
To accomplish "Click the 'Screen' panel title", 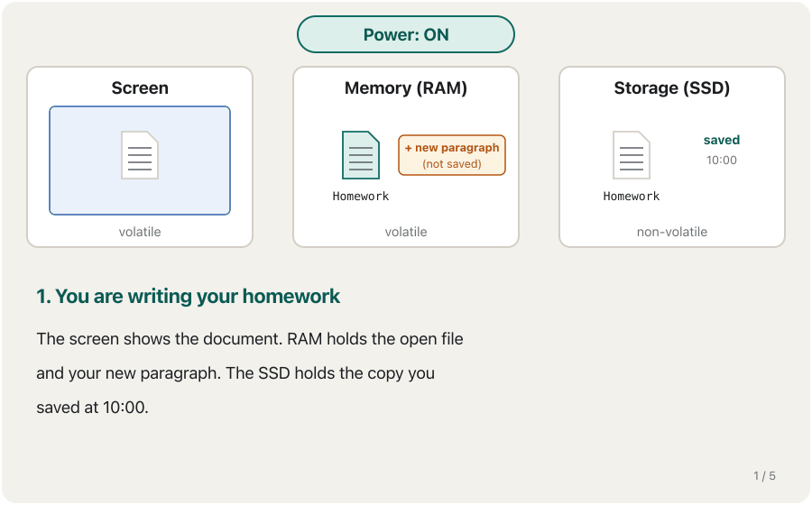I will (140, 88).
